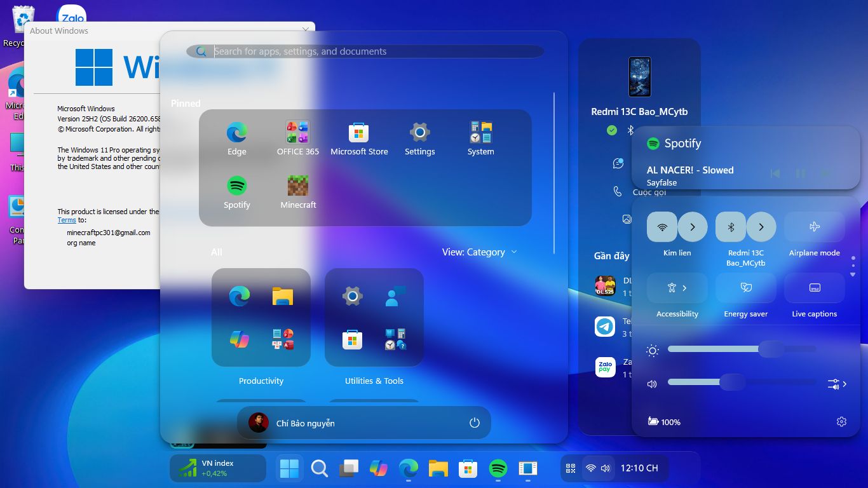
Task: Open quick settings gear icon
Action: [841, 422]
